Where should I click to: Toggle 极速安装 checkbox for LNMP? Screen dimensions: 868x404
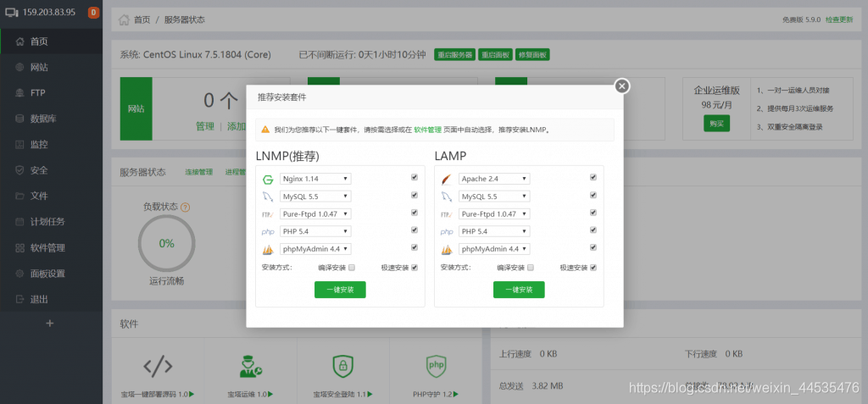click(415, 268)
